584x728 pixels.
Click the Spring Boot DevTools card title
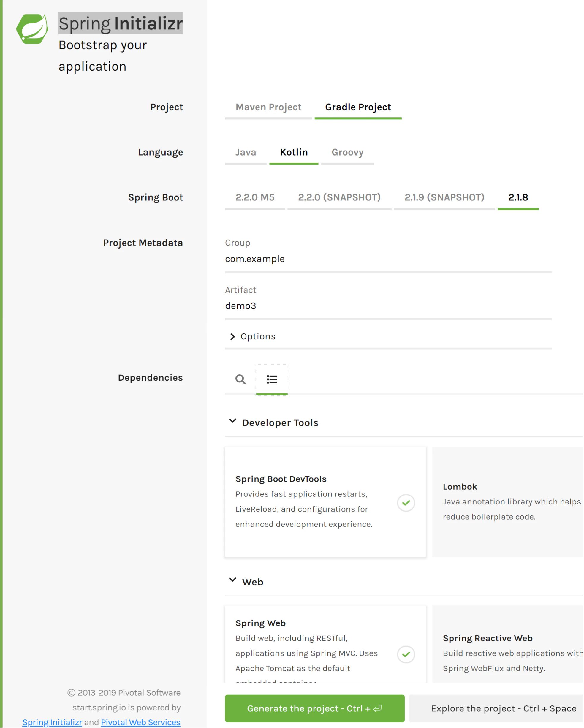click(281, 479)
